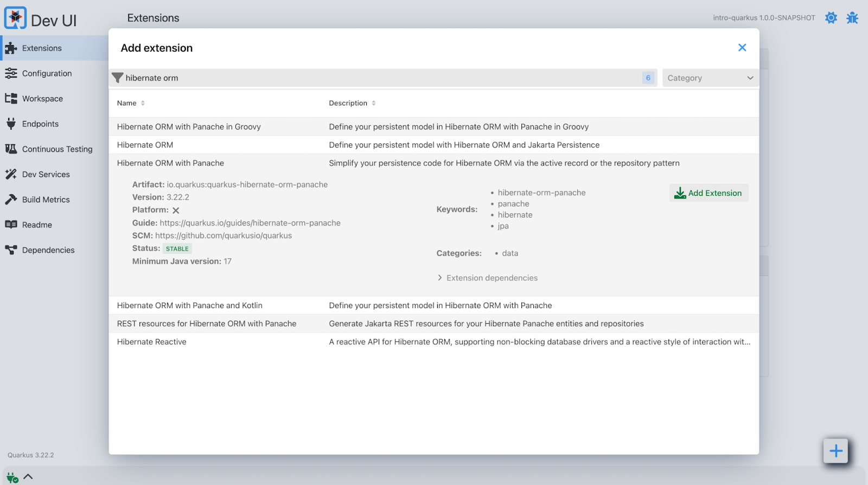Expand Extension dependencies section
868x485 pixels.
(x=487, y=278)
